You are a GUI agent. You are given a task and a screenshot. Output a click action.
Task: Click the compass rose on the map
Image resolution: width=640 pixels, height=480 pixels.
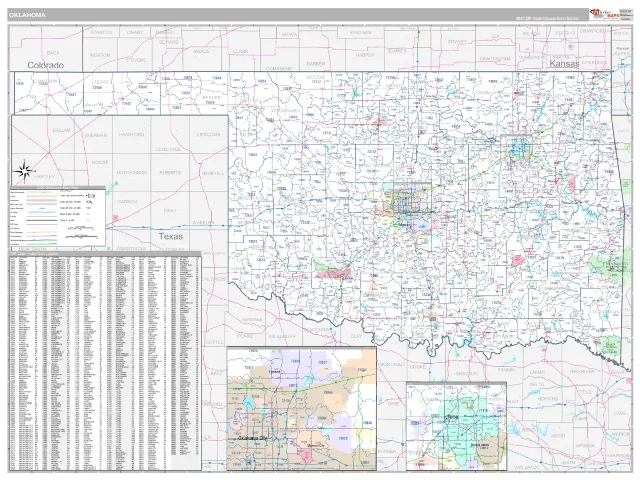[x=24, y=170]
